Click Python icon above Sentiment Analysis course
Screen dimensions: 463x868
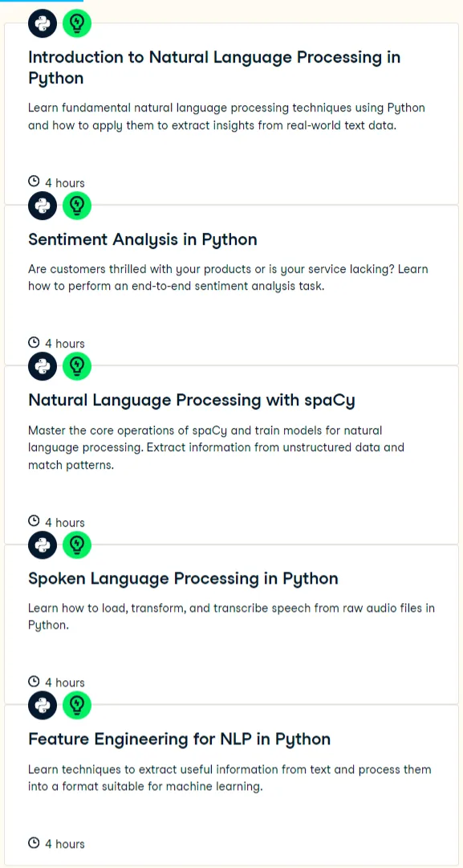43,206
